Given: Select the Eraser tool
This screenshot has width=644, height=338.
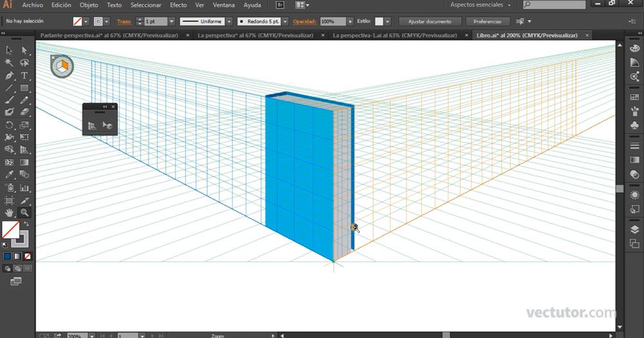Looking at the screenshot, I should click(x=24, y=112).
